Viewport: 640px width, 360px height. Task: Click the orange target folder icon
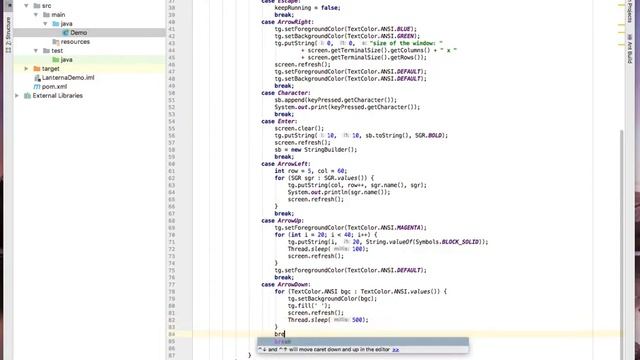[37, 69]
